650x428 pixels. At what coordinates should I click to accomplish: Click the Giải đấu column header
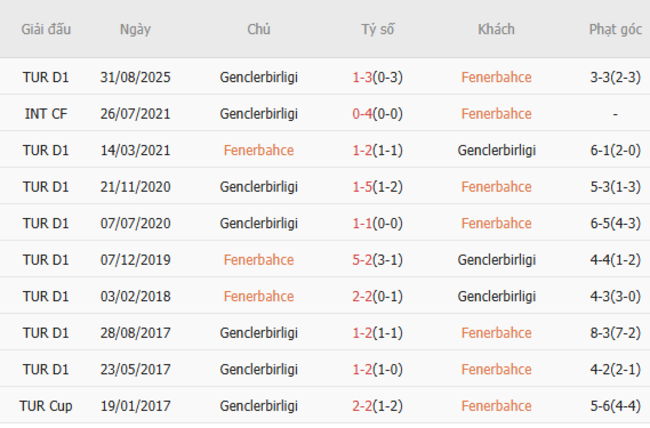tap(46, 29)
